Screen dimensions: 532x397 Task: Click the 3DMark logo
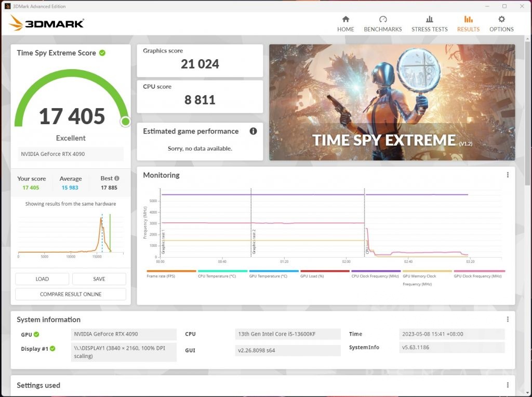click(x=46, y=23)
